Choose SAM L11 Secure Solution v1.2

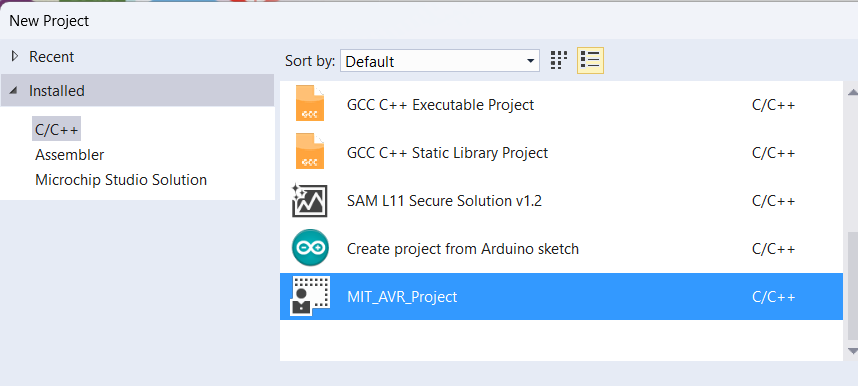tap(561, 200)
